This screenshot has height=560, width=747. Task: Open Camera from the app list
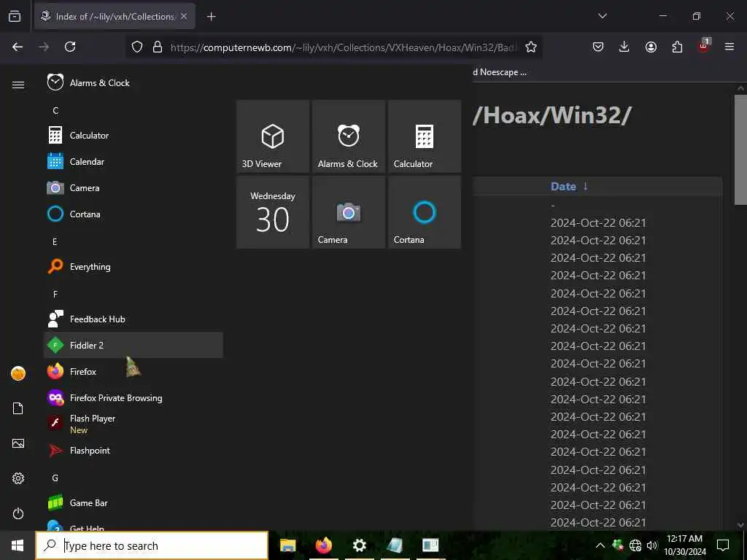[133, 187]
